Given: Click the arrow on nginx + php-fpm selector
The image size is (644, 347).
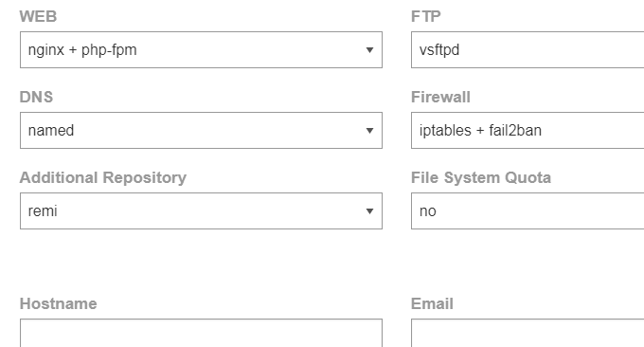Looking at the screenshot, I should click(369, 50).
